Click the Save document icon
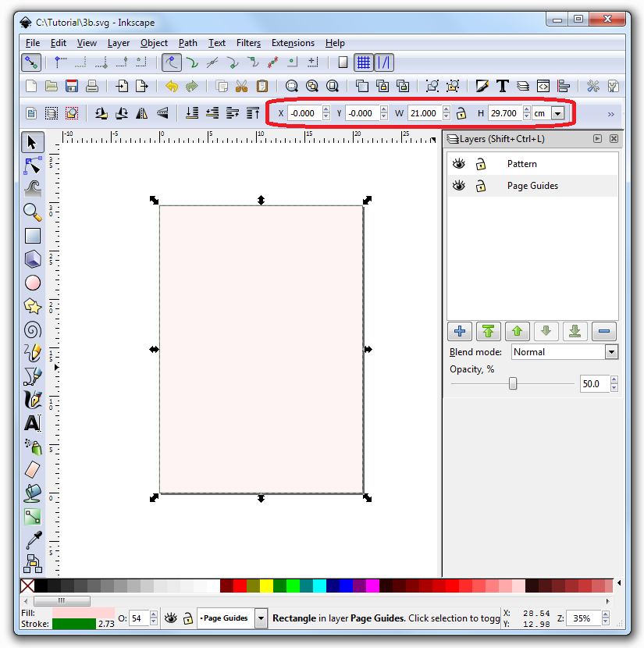This screenshot has height=648, width=644. (x=72, y=86)
